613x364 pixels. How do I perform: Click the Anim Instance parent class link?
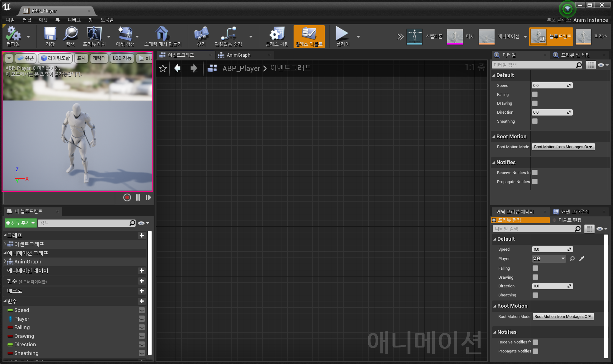590,20
